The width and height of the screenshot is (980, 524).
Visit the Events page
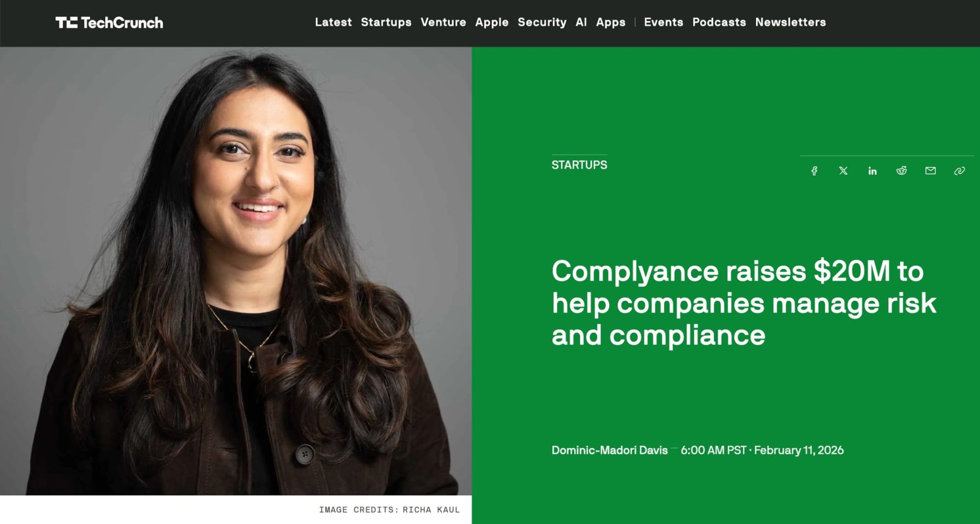tap(663, 22)
